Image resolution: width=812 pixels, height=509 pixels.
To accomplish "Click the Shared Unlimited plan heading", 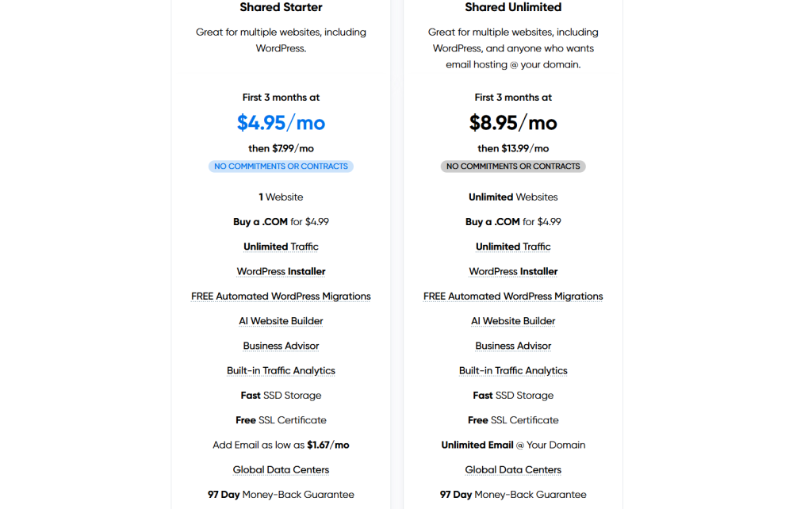I will tap(513, 7).
